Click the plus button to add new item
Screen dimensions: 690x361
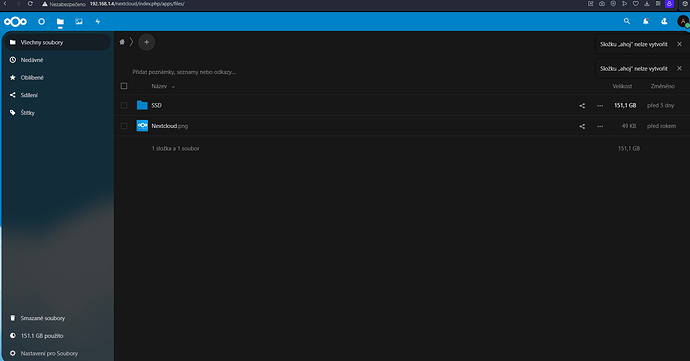point(147,42)
